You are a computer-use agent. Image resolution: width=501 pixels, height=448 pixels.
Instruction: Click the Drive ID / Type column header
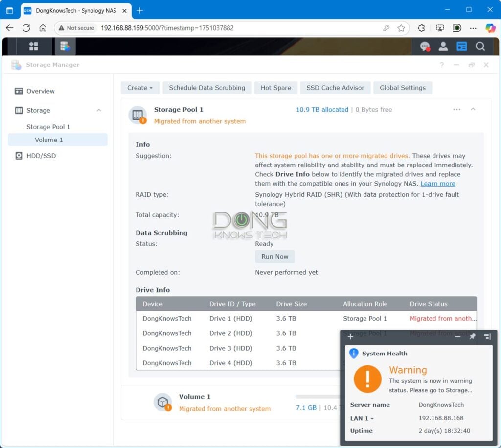(232, 304)
